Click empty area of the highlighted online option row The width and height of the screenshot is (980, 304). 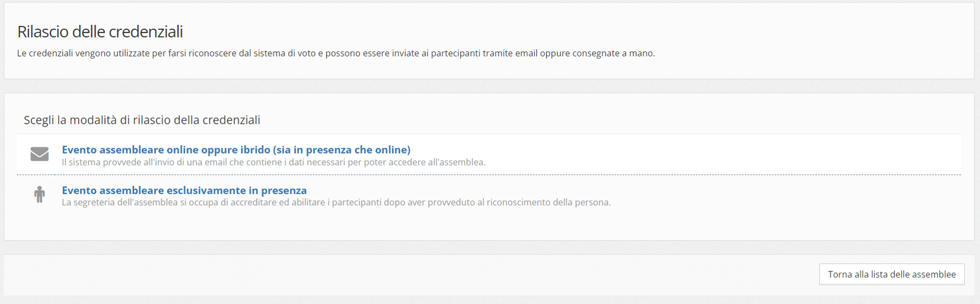click(707, 155)
